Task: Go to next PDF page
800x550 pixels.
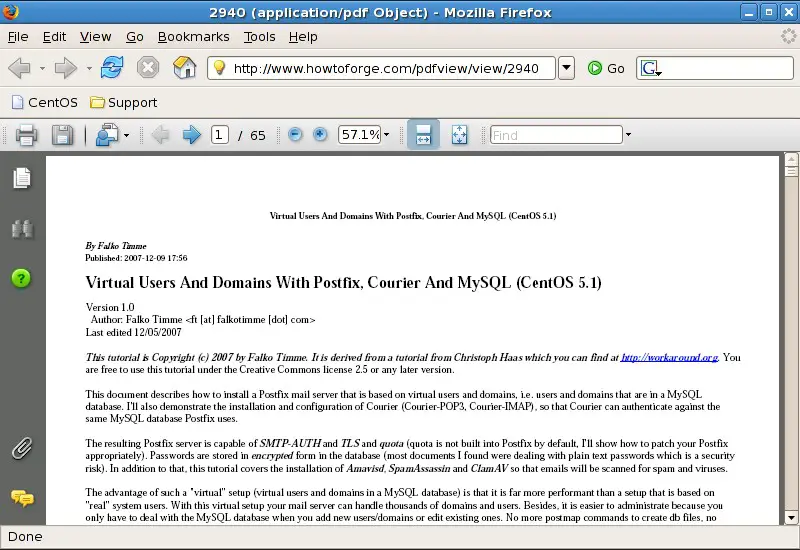Action: pos(192,135)
